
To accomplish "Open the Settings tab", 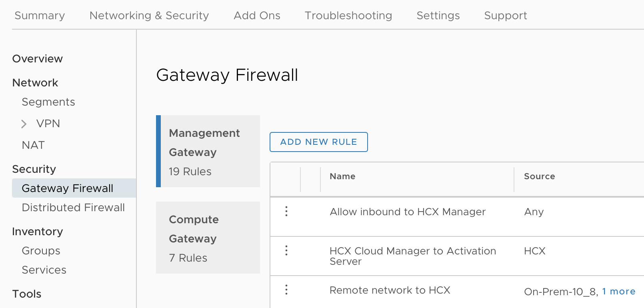I will [x=438, y=16].
